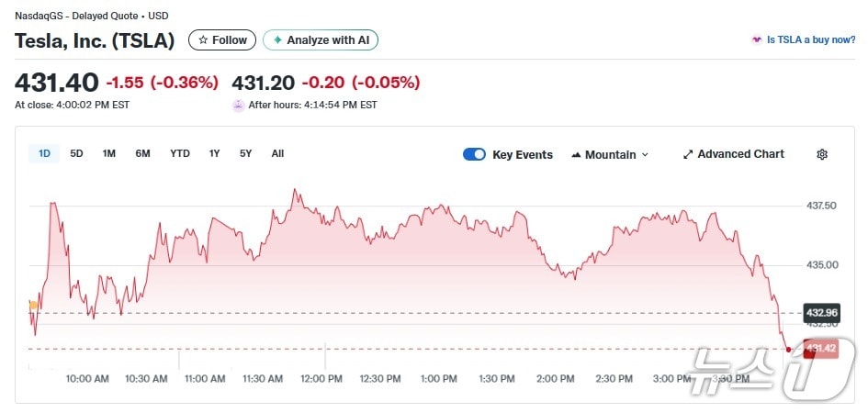Choose the YTD time range
Viewport: 868px width, 413px height.
pyautogui.click(x=180, y=153)
